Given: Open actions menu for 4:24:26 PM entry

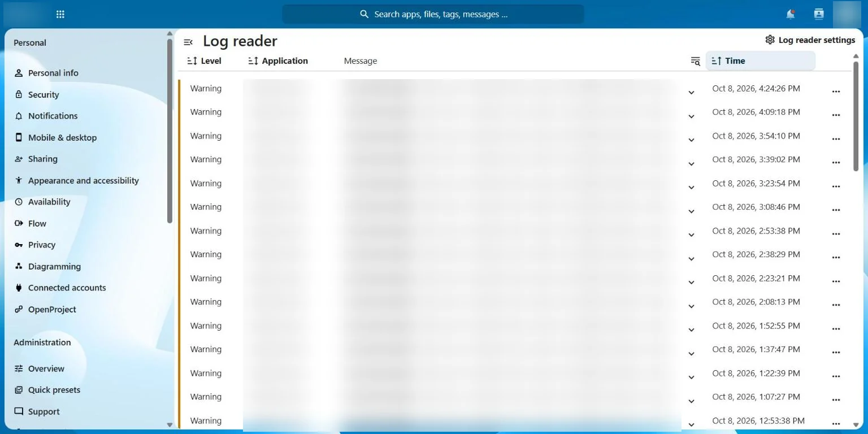Looking at the screenshot, I should click(836, 92).
